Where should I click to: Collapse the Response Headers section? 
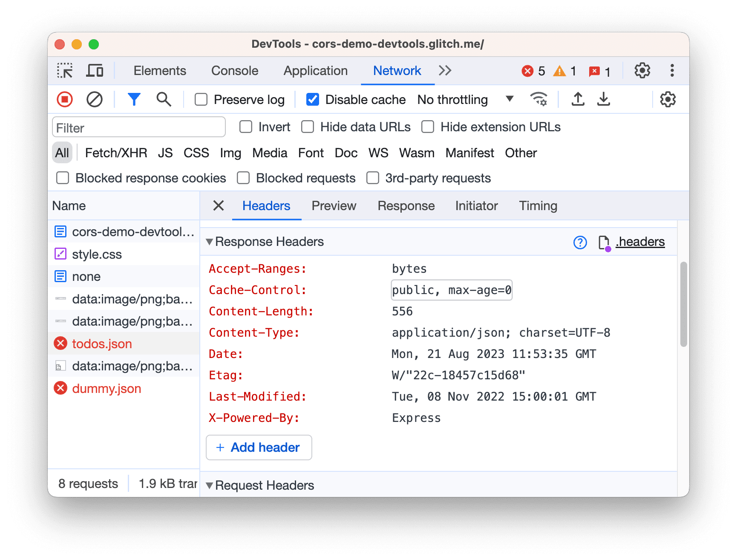click(x=209, y=242)
